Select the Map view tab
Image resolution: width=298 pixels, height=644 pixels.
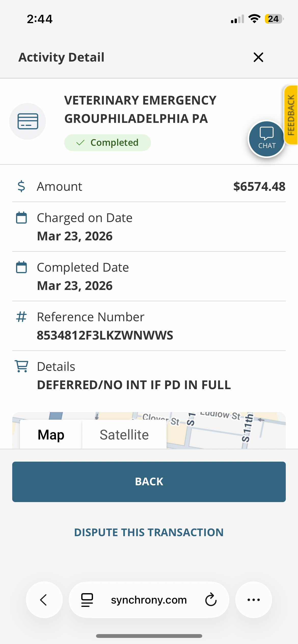pos(51,435)
